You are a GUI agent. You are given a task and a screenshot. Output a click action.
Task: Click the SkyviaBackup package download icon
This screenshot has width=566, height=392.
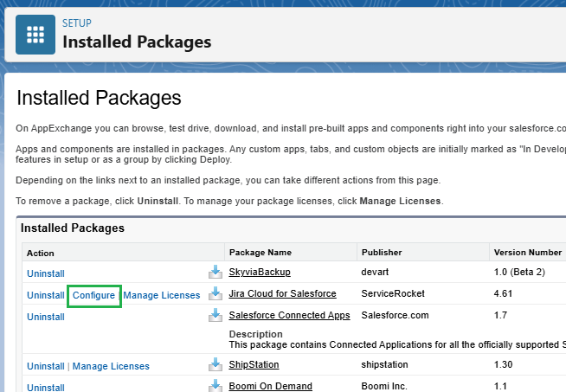coord(215,273)
